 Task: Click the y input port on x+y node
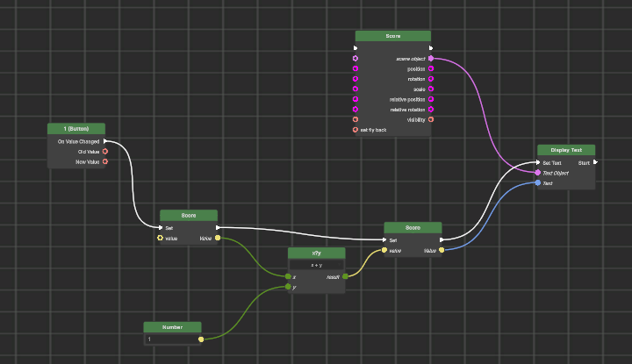click(288, 286)
